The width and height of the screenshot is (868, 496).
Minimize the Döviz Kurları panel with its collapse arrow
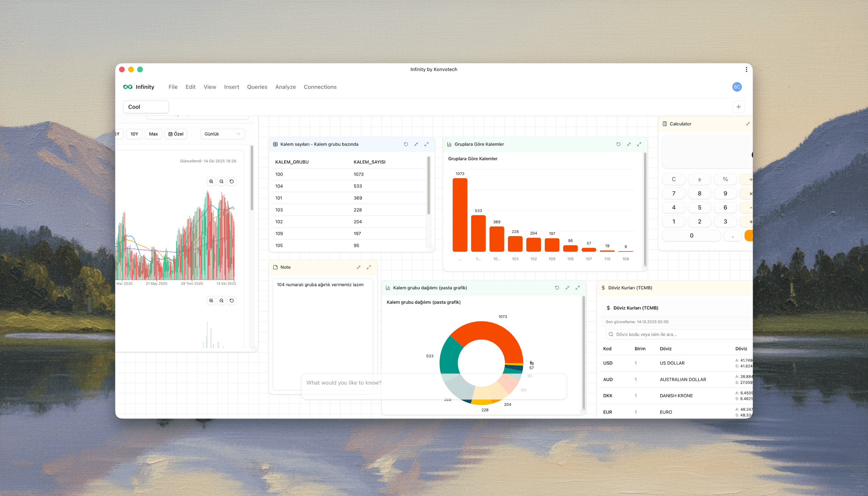(x=748, y=287)
